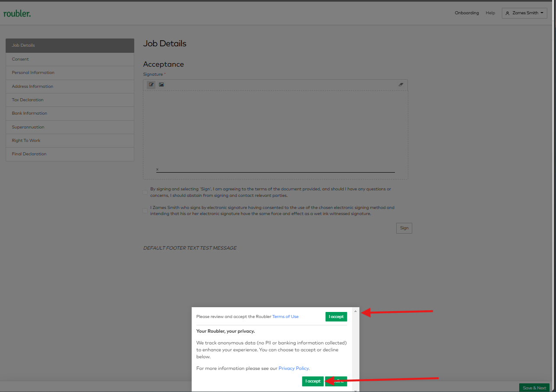Screen dimensions: 556x392
Task: Click the popup scrollbar up arrow
Action: (x=356, y=311)
